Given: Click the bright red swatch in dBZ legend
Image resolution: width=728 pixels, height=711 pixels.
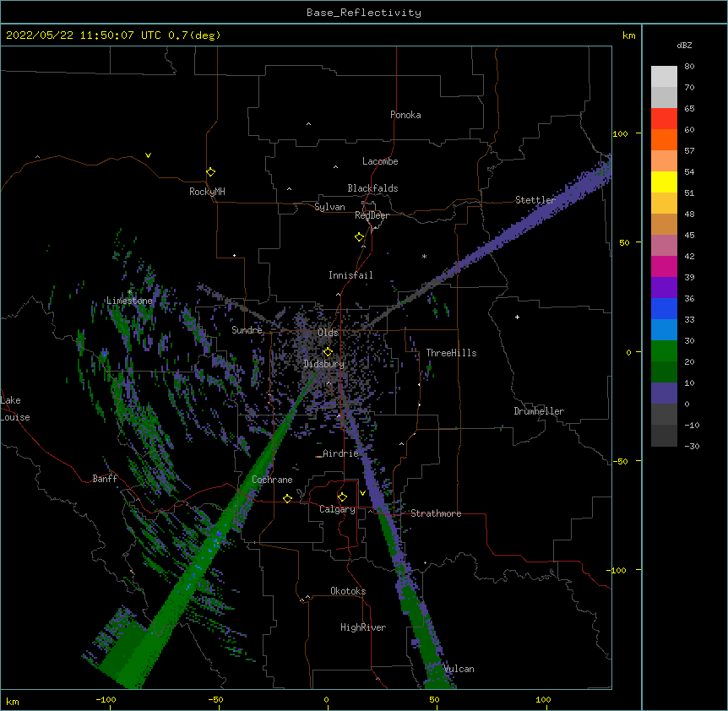Looking at the screenshot, I should coord(664,119).
